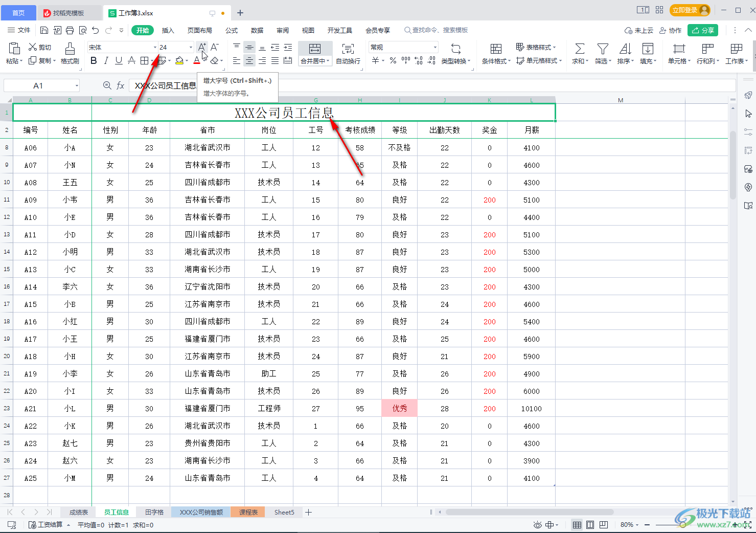Open the Cell Style (单元格样式) dropdown
Screen dimensions: 756x533
click(x=539, y=61)
